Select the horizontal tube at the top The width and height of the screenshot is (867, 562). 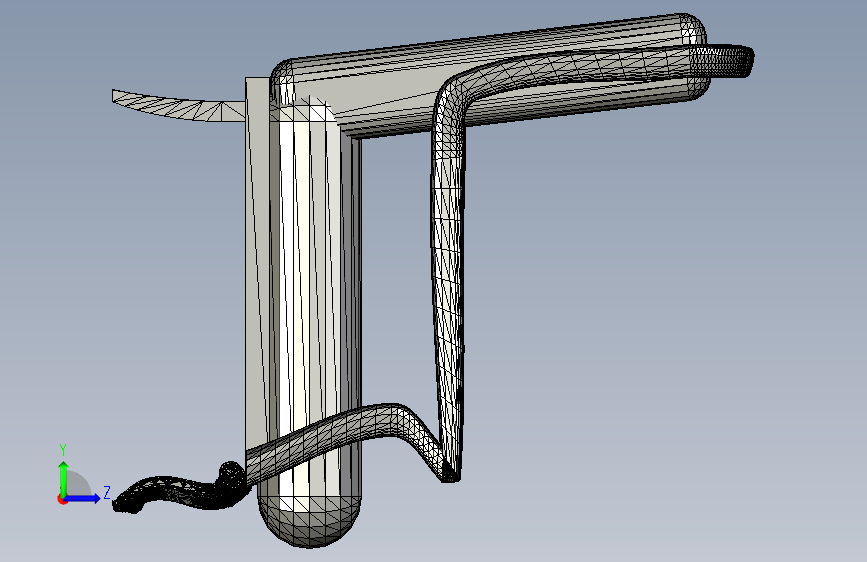pyautogui.click(x=487, y=77)
